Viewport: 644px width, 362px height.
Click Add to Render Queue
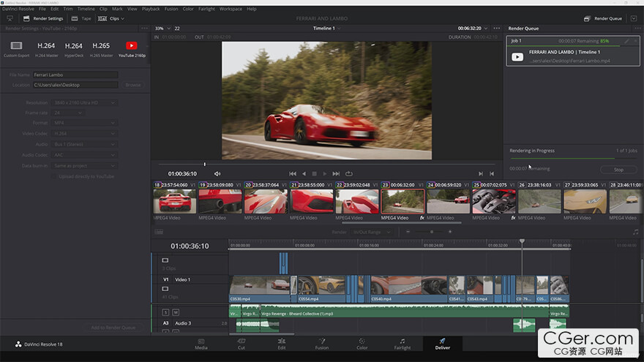pyautogui.click(x=113, y=328)
